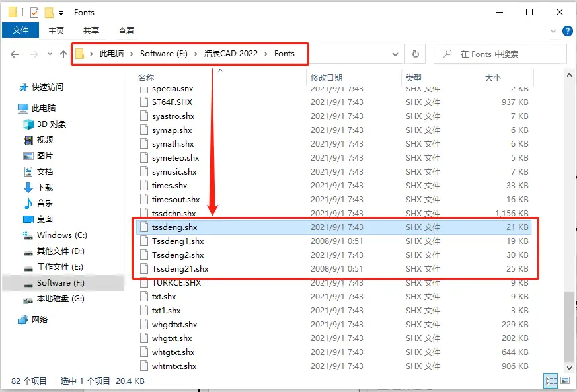Sort files by 大小 column header

pyautogui.click(x=493, y=77)
